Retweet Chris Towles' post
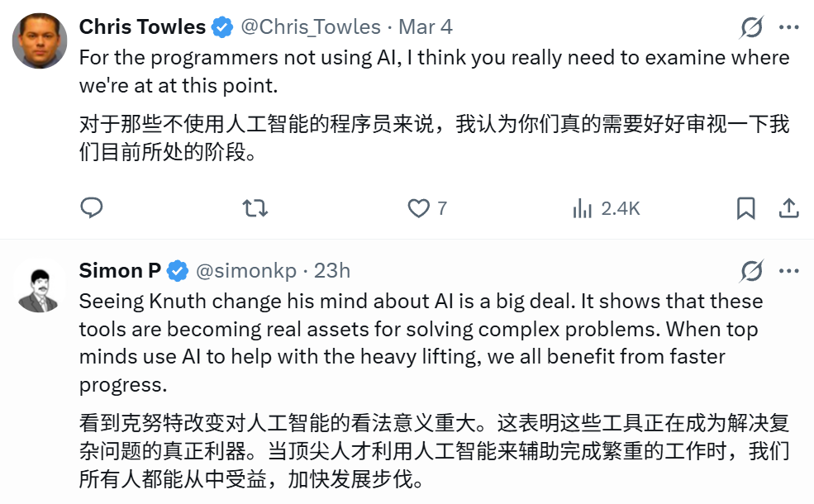 pos(255,207)
